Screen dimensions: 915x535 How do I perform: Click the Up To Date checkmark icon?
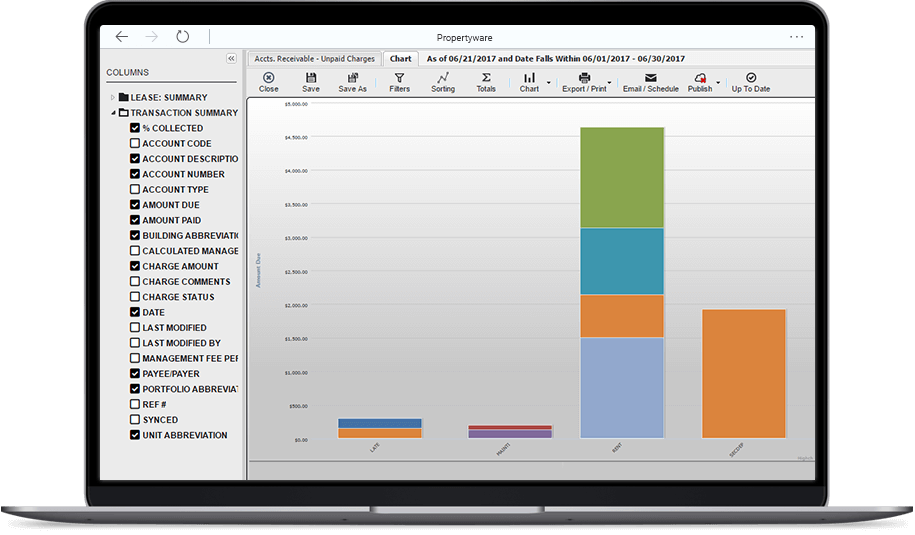pyautogui.click(x=751, y=78)
